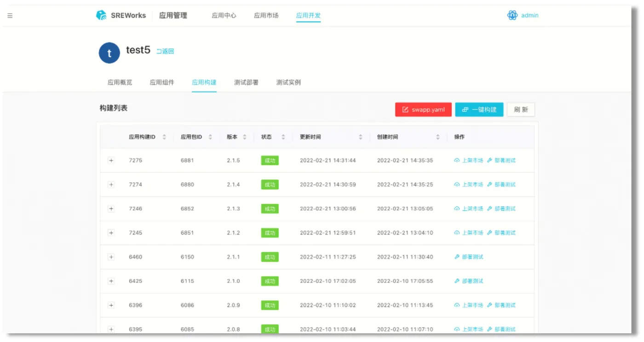Viewport: 644px width, 342px height.
Task: Click 返回 link next to test5
Action: pyautogui.click(x=165, y=51)
